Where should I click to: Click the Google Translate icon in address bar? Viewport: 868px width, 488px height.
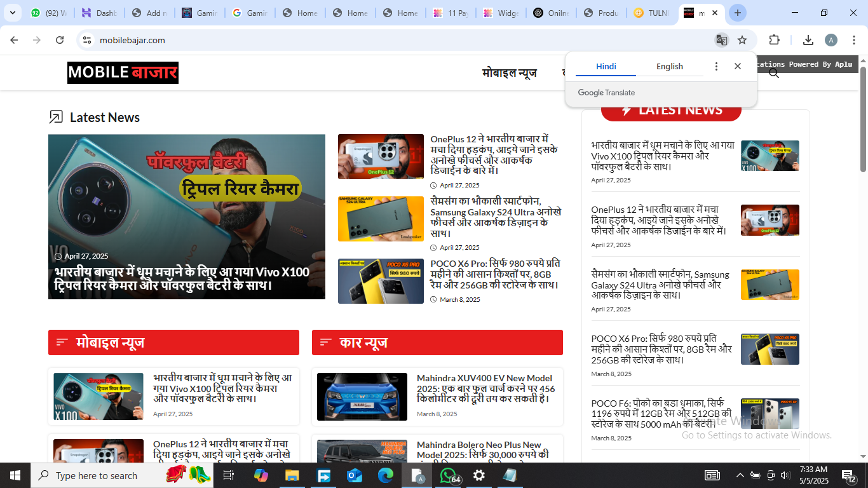pos(721,40)
